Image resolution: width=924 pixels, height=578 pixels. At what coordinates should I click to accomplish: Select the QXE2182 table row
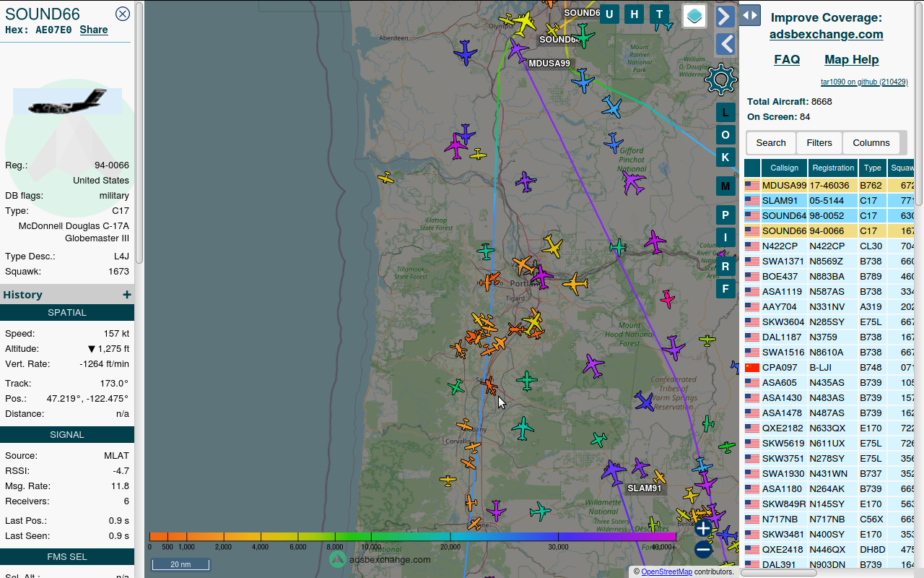tap(829, 428)
